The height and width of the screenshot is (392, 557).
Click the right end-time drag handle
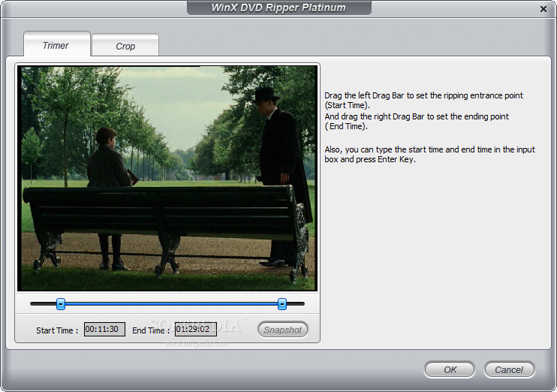click(x=282, y=304)
